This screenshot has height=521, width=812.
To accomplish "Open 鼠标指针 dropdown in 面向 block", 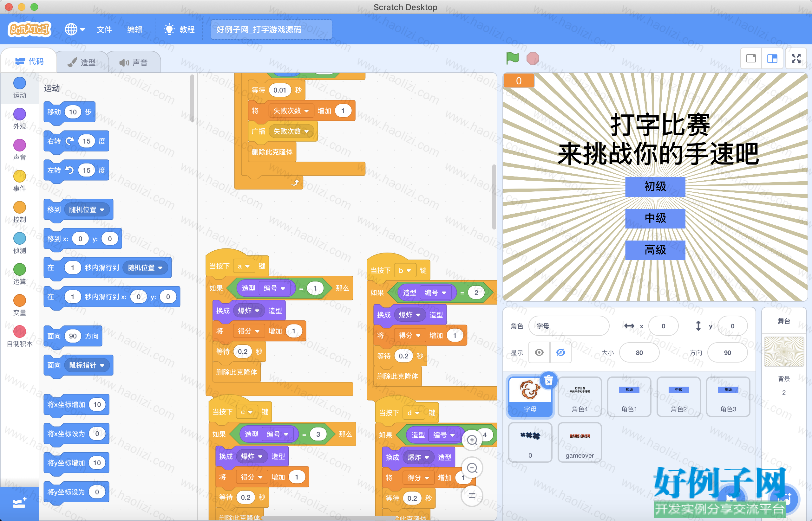I will click(x=87, y=365).
